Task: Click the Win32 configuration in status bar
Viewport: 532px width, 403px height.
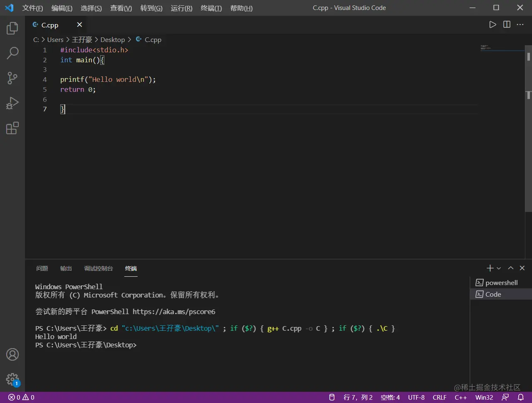Action: click(484, 398)
